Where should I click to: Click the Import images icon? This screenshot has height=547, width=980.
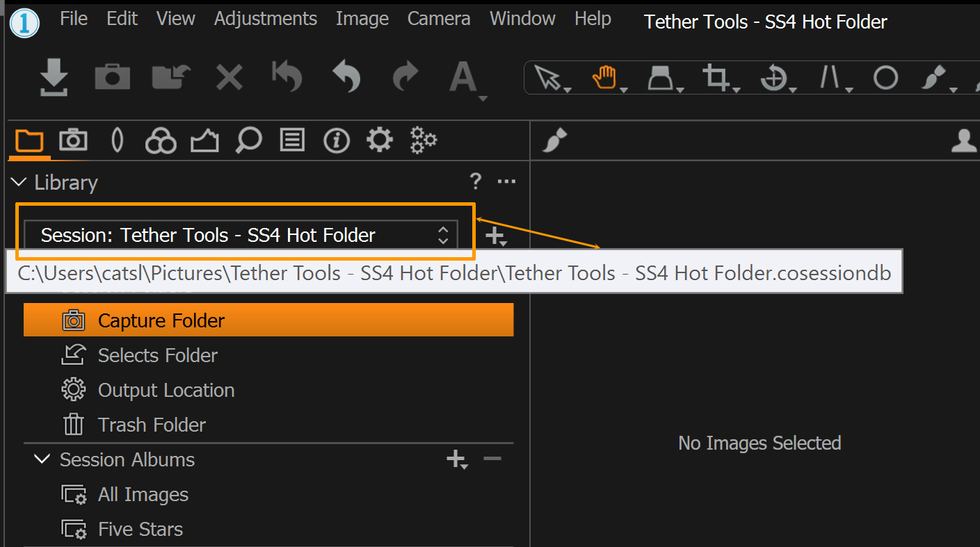[54, 77]
